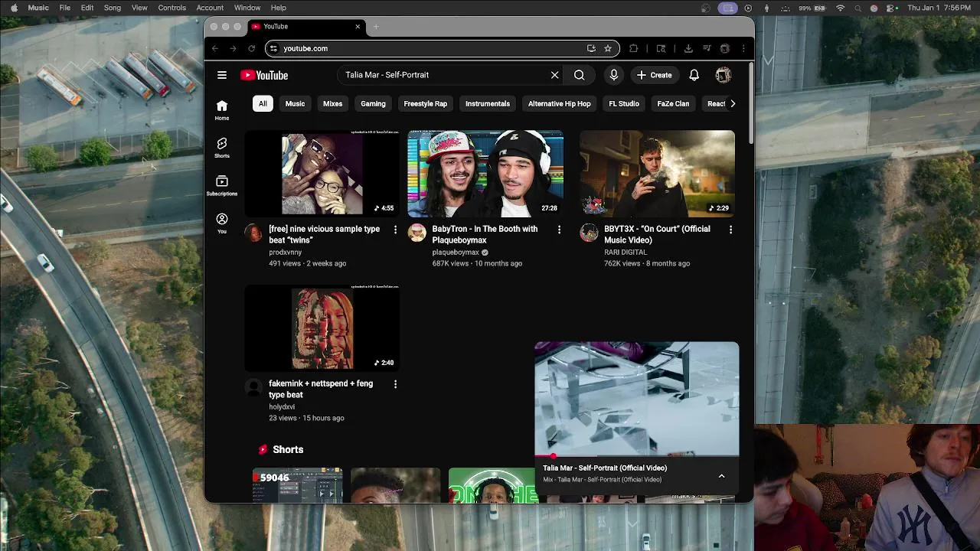The height and width of the screenshot is (551, 980).
Task: Select the All filter chip
Action: point(263,103)
